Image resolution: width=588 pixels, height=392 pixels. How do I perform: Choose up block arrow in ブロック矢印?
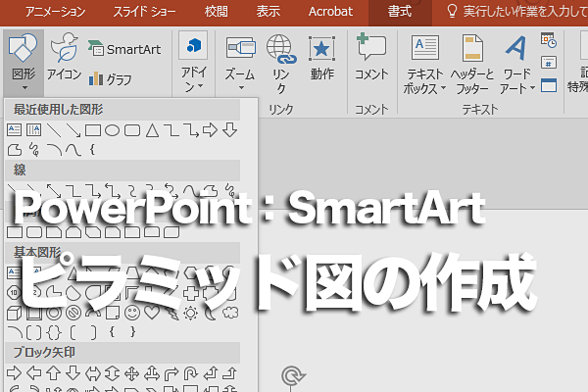pos(53,373)
